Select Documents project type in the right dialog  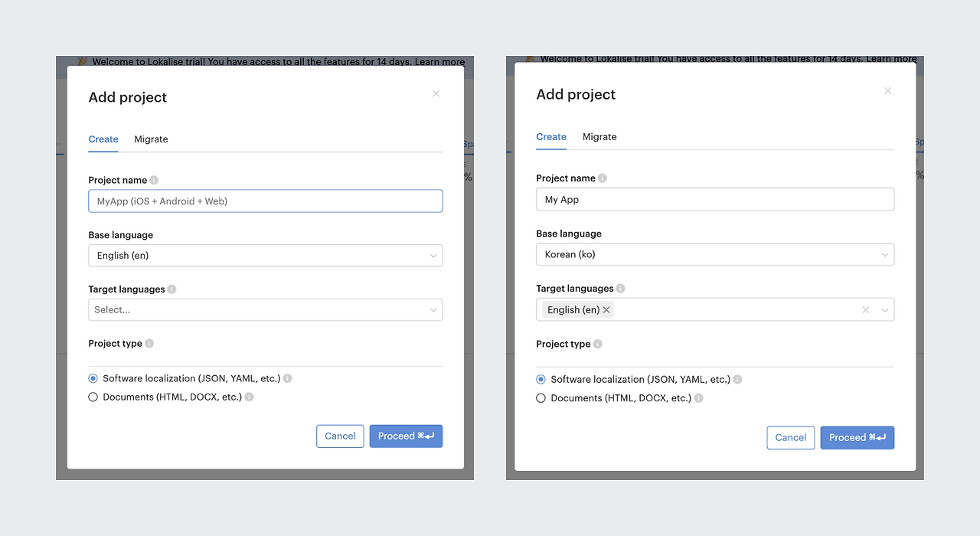541,398
